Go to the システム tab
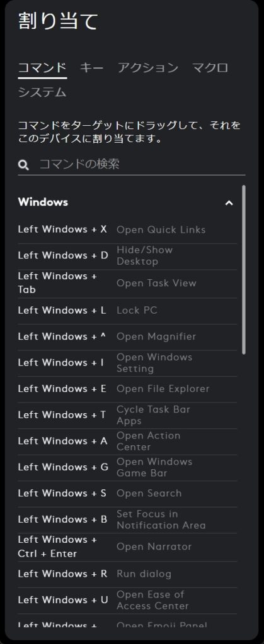This screenshot has height=644, width=264. click(x=42, y=92)
